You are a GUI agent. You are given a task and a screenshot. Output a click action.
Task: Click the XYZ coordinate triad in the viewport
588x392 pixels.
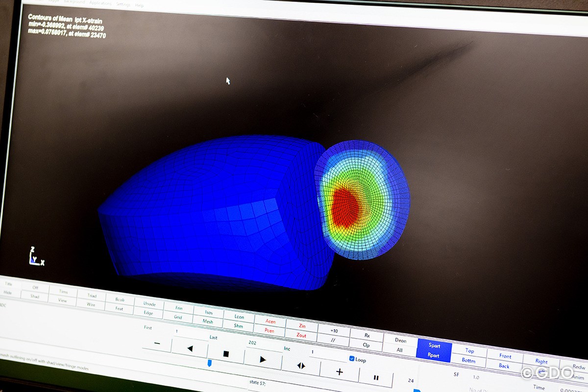coord(36,257)
